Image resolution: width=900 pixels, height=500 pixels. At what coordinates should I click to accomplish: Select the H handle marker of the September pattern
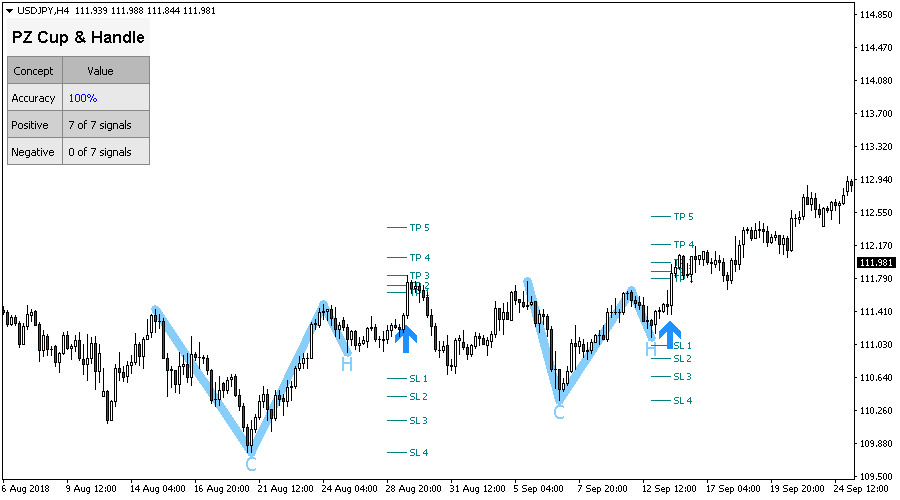650,349
